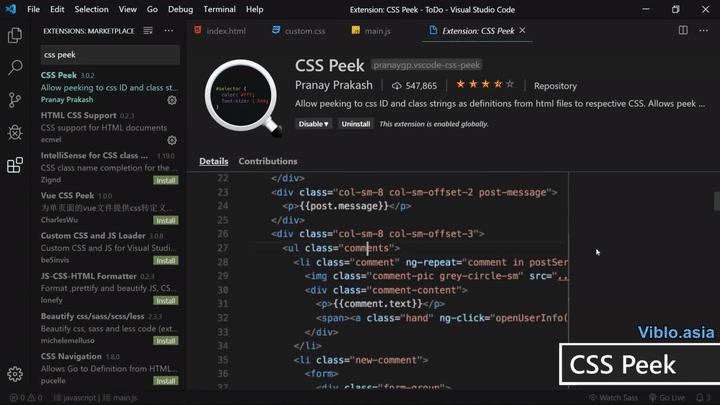The height and width of the screenshot is (405, 720).
Task: Open the File menu
Action: point(34,9)
